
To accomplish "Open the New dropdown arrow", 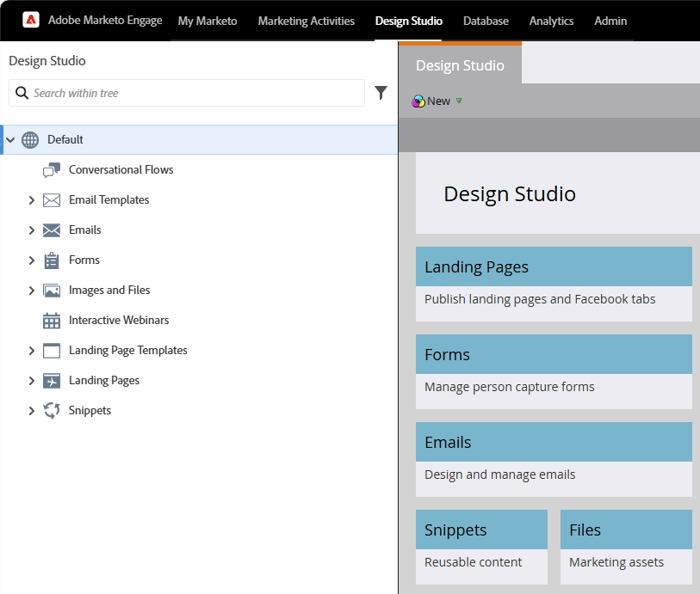I will pos(459,101).
